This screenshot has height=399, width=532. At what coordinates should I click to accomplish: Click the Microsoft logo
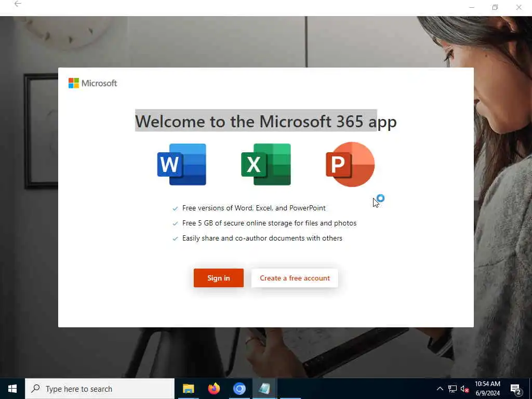[x=92, y=83]
